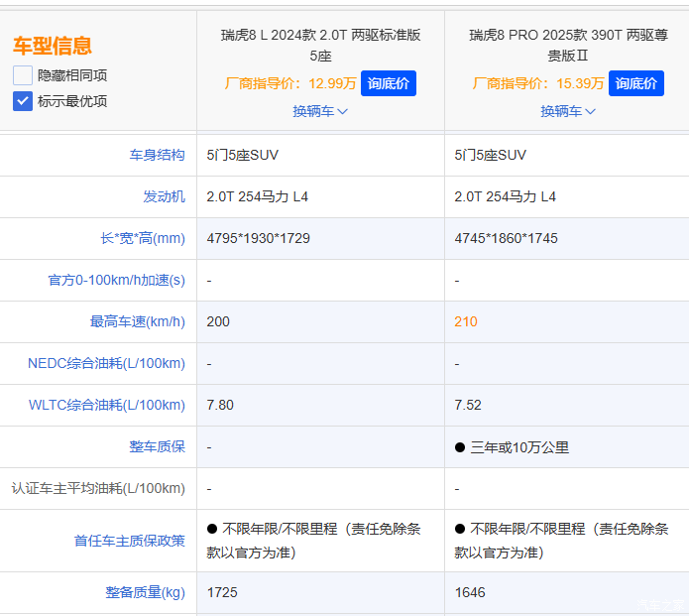Select the 长*宽*高(mm) row label
The image size is (689, 616).
(136, 238)
